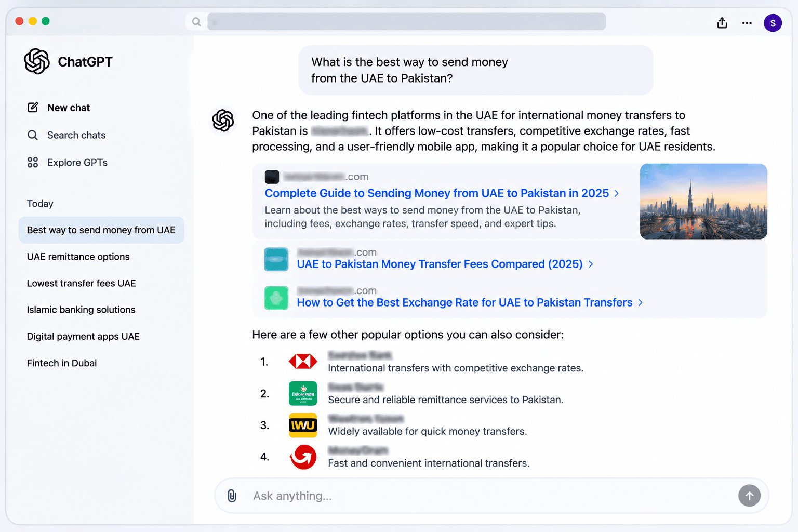This screenshot has height=532, width=798.
Task: Click the search icon in the address bar
Action: [x=196, y=22]
